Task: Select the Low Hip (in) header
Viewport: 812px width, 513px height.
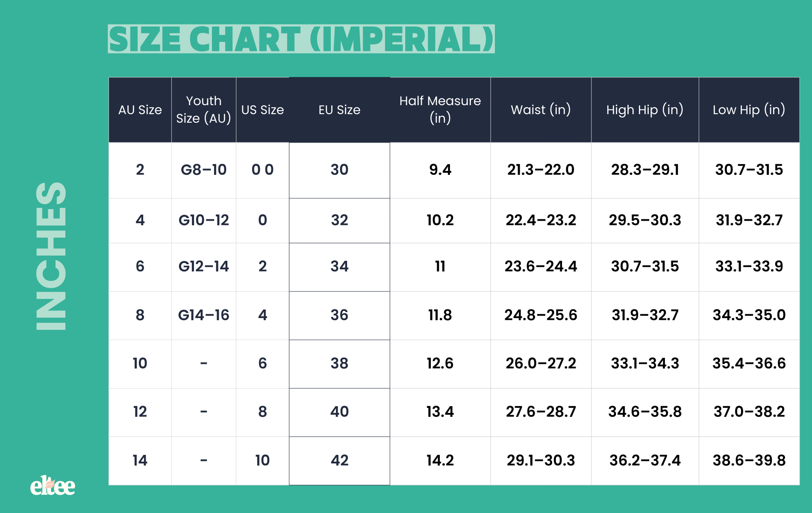Action: [x=749, y=110]
